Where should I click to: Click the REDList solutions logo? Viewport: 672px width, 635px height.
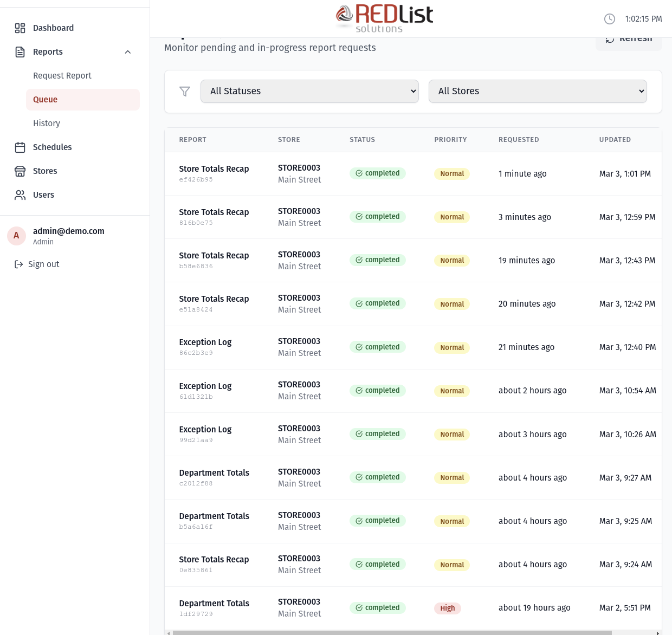[384, 18]
